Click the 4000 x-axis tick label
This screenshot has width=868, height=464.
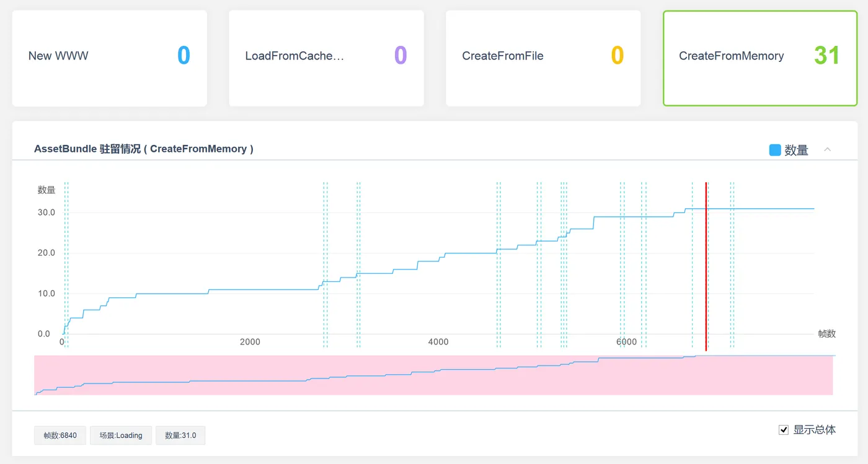(x=438, y=342)
